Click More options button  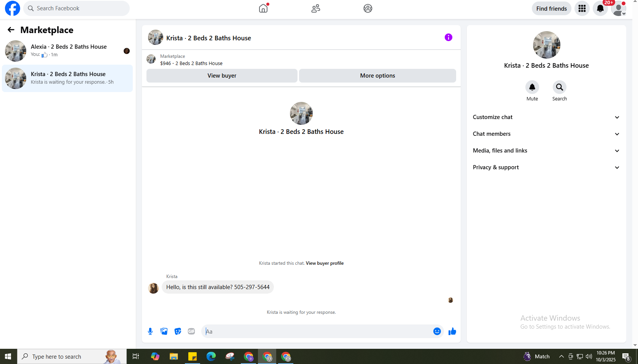tap(377, 76)
